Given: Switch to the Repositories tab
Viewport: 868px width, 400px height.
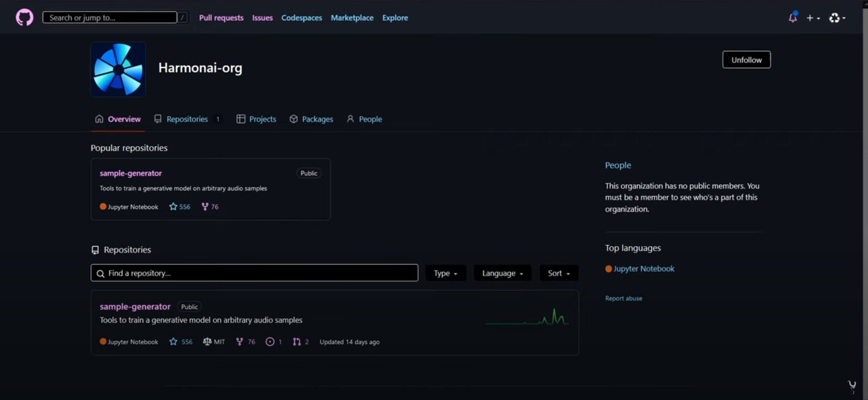Looking at the screenshot, I should coord(188,119).
